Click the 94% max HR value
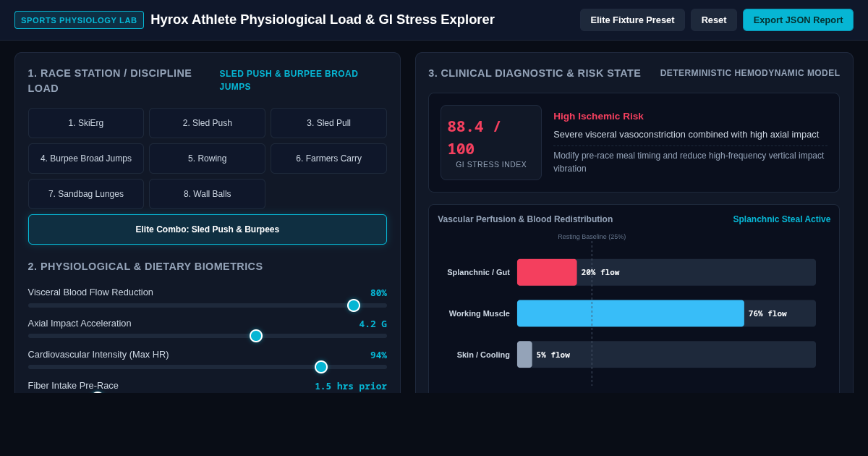The height and width of the screenshot is (456, 868). click(378, 355)
